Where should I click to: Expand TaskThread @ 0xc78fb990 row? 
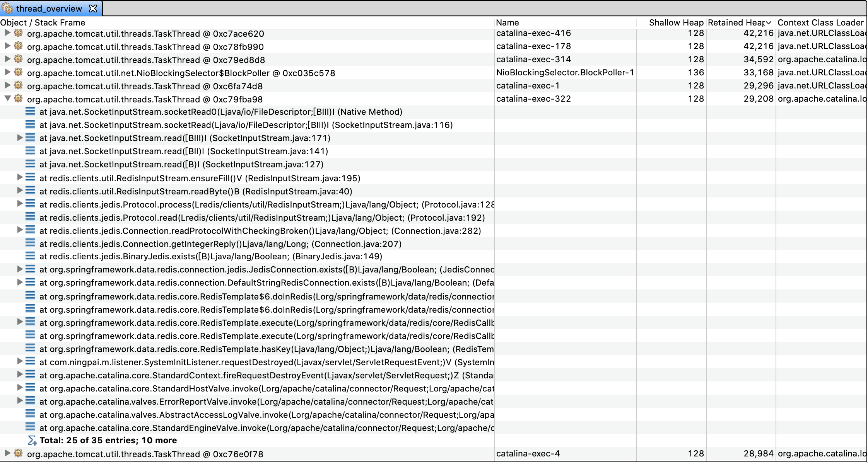(7, 46)
